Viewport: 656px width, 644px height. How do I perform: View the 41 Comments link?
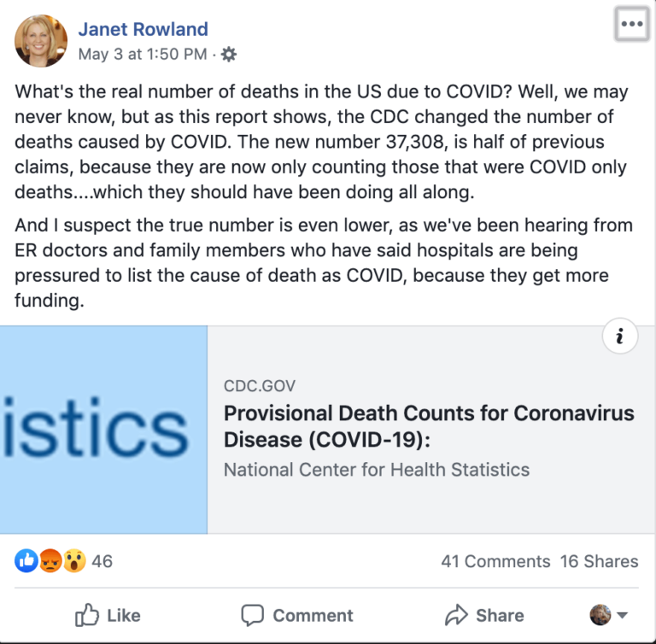495,561
